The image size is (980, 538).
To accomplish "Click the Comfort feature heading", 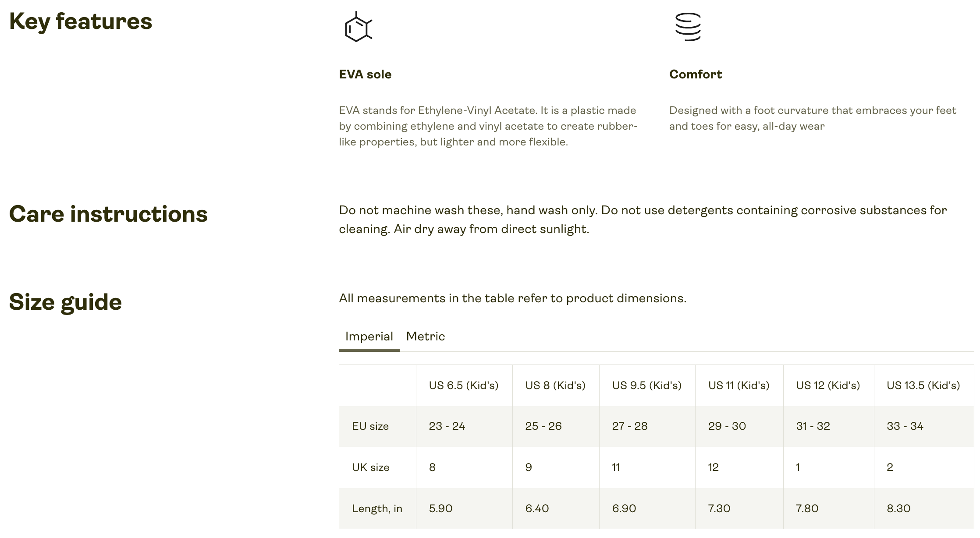I will pyautogui.click(x=695, y=74).
